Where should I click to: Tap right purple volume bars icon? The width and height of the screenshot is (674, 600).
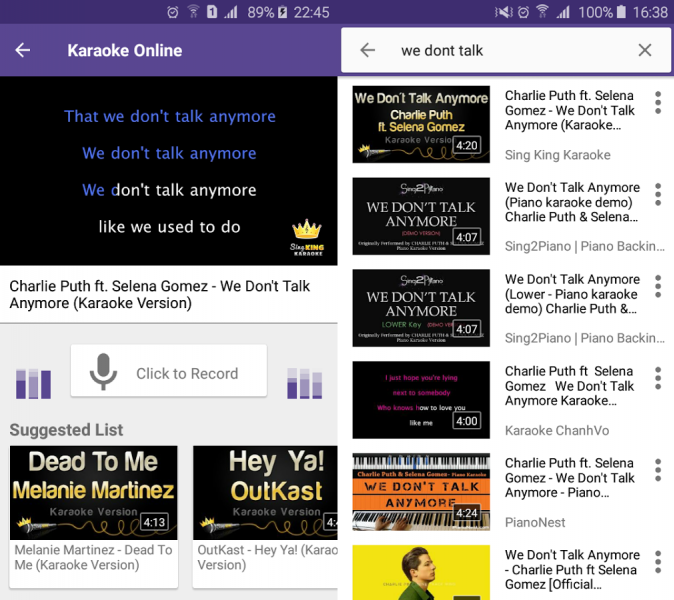pos(304,383)
